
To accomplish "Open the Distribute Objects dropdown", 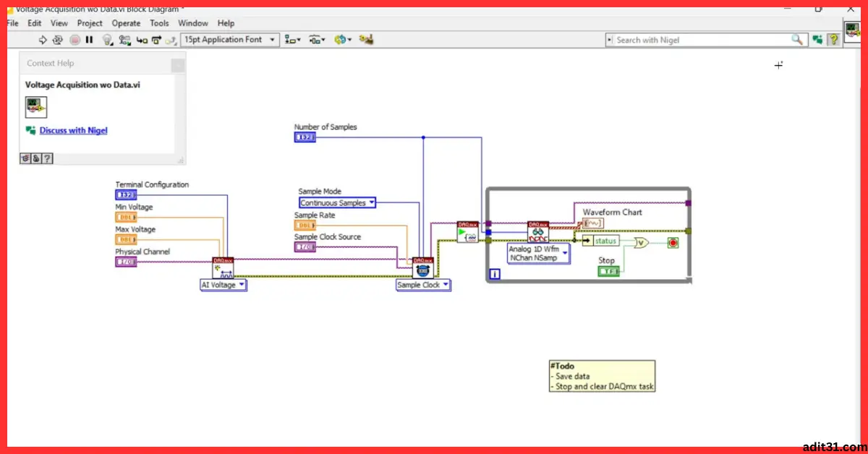I will 317,40.
